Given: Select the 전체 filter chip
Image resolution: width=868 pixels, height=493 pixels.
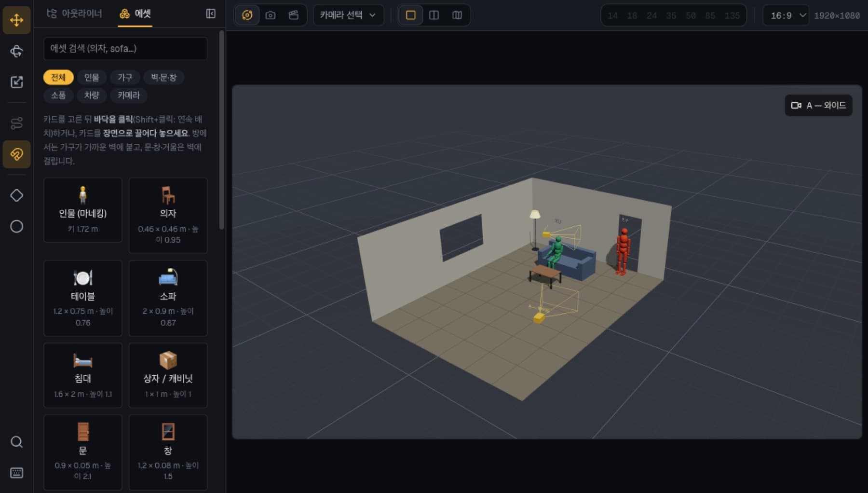Looking at the screenshot, I should click(58, 77).
